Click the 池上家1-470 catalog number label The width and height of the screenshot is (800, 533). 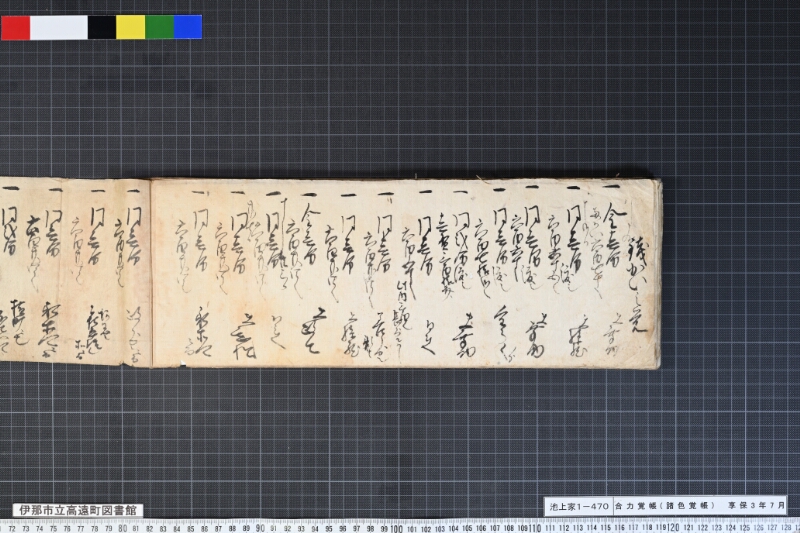coord(579,506)
